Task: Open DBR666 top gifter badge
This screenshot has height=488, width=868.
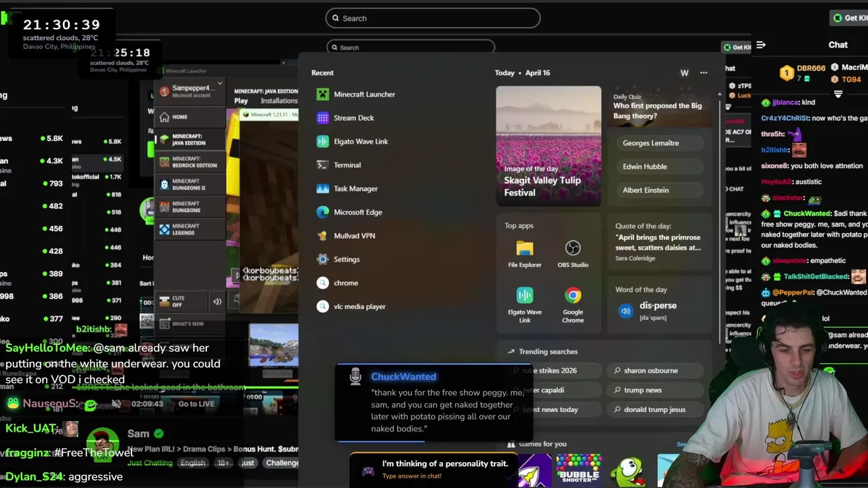Action: click(x=802, y=73)
